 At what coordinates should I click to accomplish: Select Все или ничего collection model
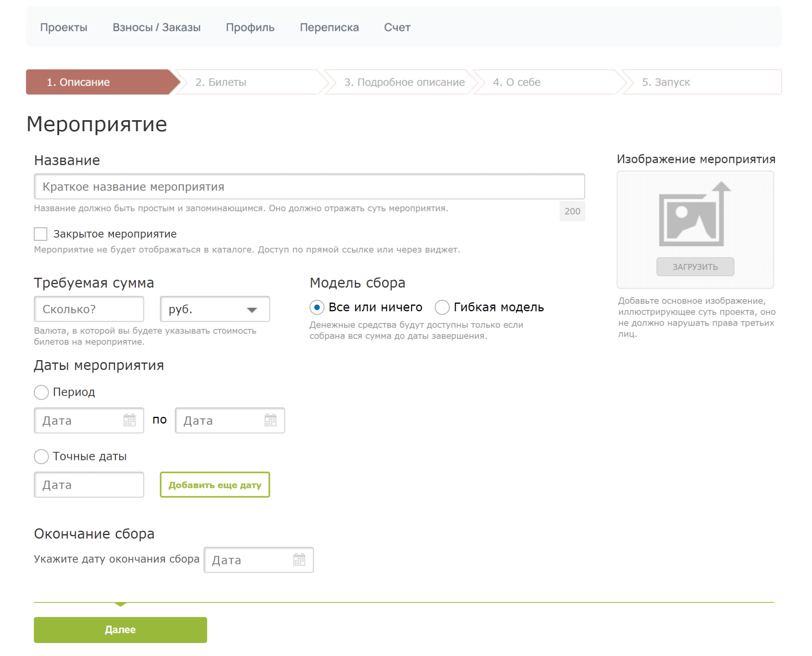coord(317,307)
